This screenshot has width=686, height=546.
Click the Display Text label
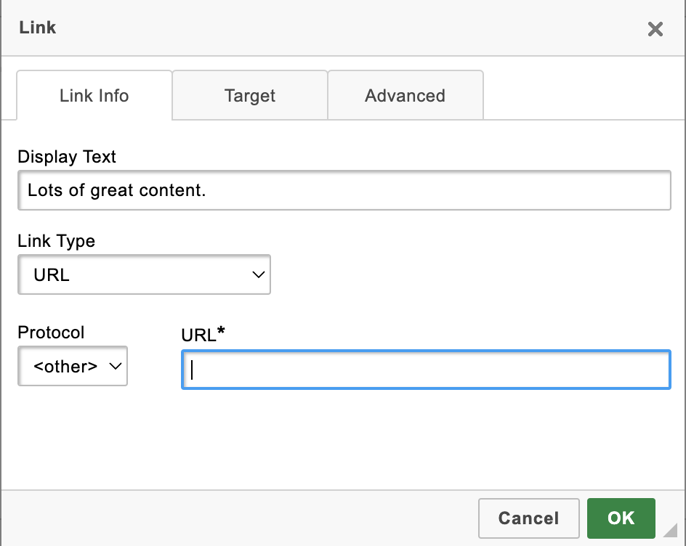click(66, 157)
